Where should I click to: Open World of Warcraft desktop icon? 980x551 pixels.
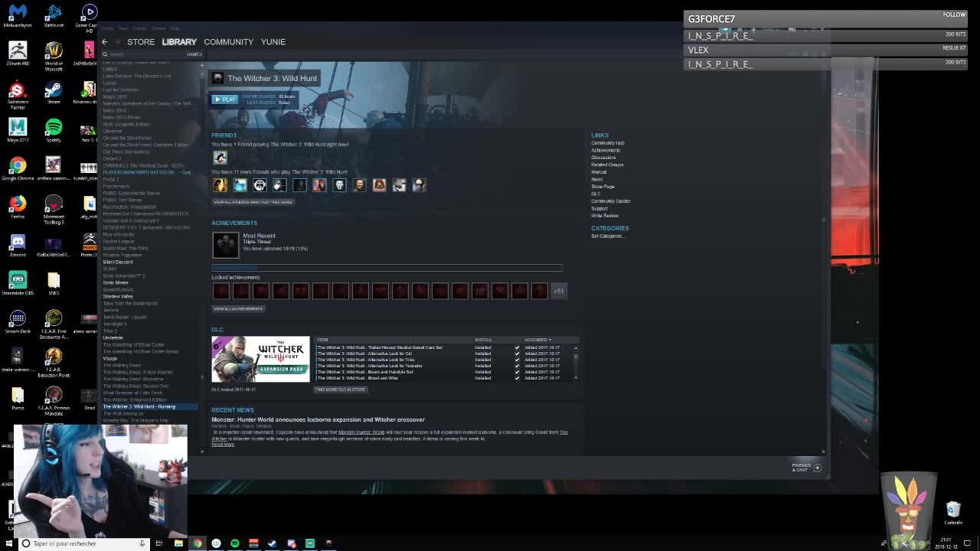pyautogui.click(x=54, y=57)
